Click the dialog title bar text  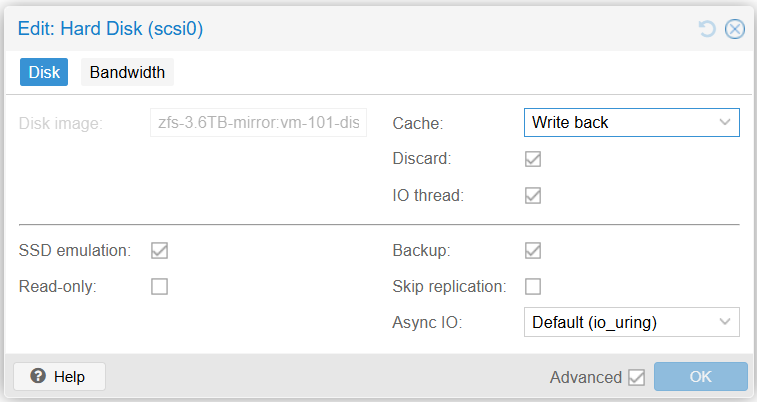110,29
